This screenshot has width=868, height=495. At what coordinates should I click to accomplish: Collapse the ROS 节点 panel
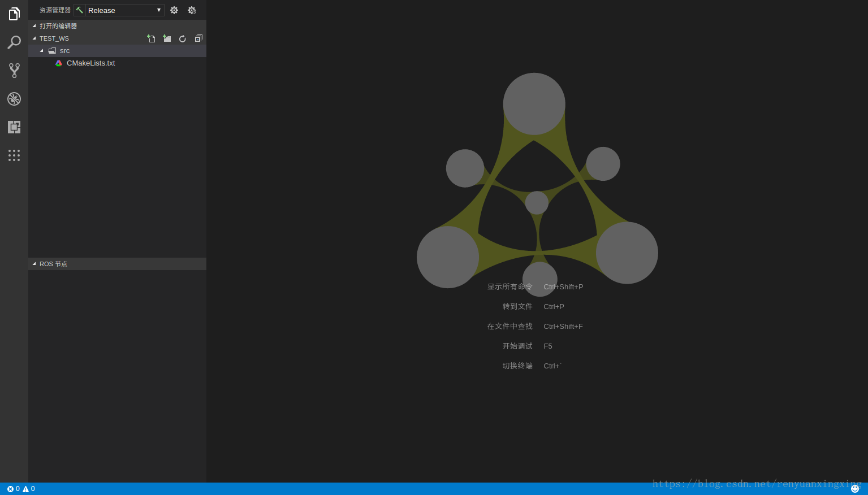coord(117,264)
